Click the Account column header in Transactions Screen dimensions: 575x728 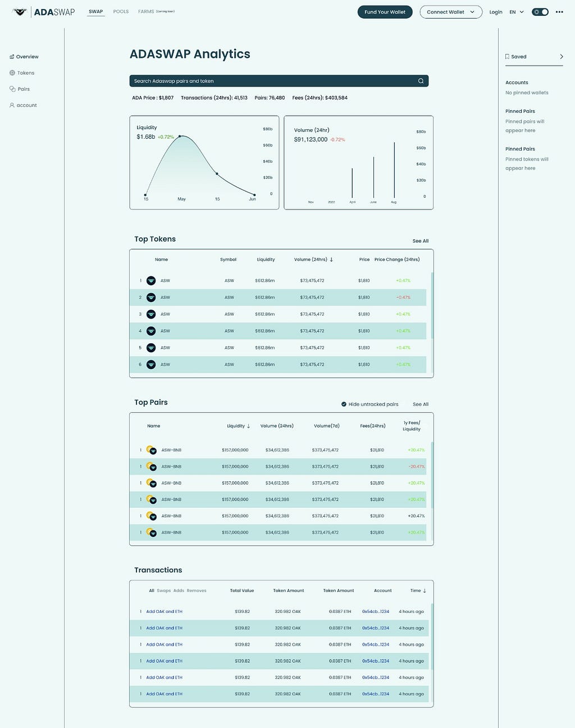(x=383, y=590)
